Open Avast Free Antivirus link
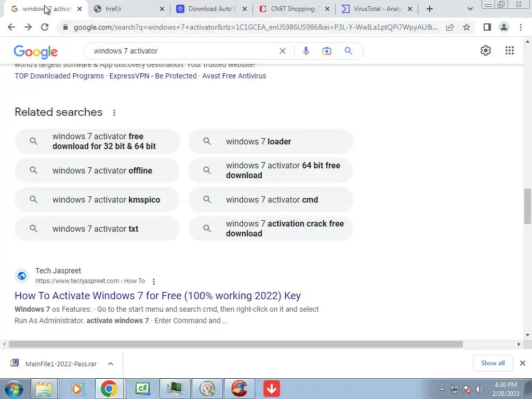532x399 pixels. point(234,76)
